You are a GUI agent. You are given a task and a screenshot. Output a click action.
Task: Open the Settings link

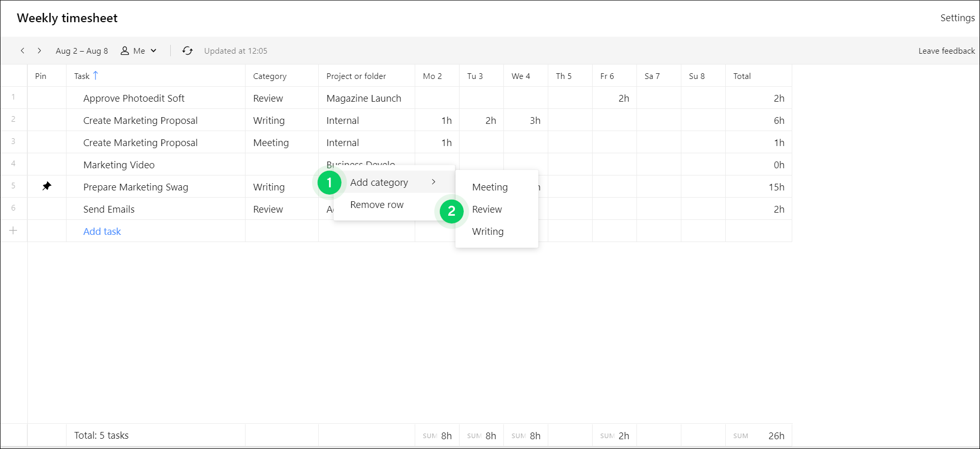tap(957, 18)
